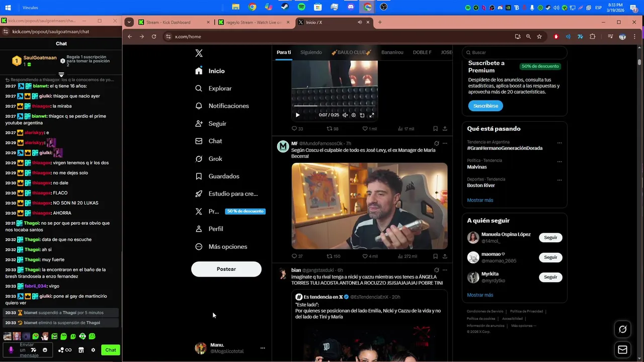Open emote picker smiley in Kick chat
This screenshot has height=362, width=644.
[x=45, y=350]
